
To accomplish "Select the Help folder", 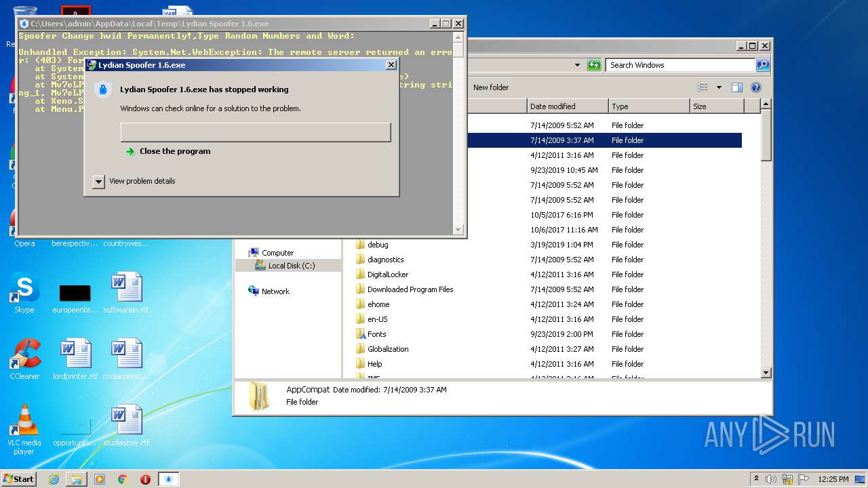I will 374,364.
